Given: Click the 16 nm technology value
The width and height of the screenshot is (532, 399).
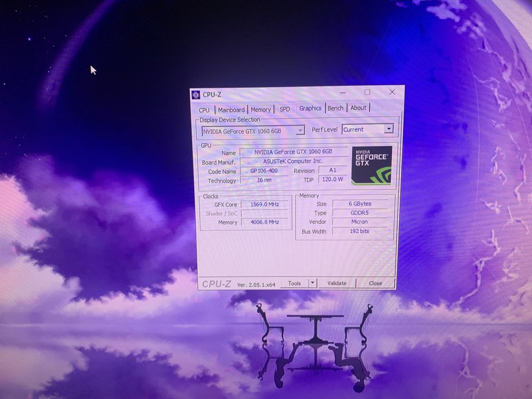Looking at the screenshot, I should pyautogui.click(x=264, y=180).
